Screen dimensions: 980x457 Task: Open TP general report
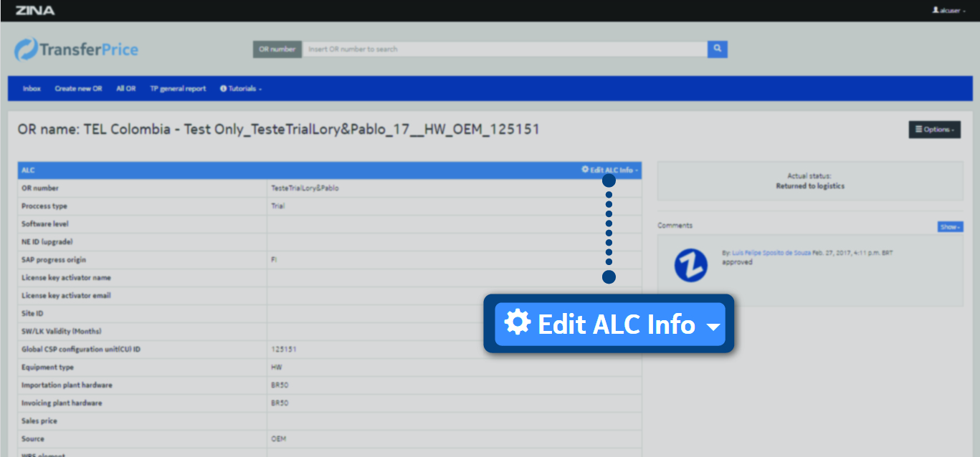pyautogui.click(x=178, y=89)
